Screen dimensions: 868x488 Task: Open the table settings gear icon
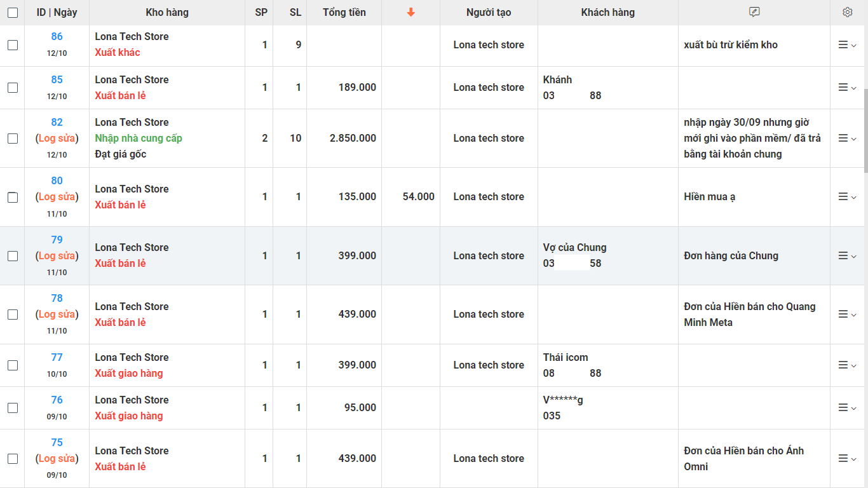point(847,12)
